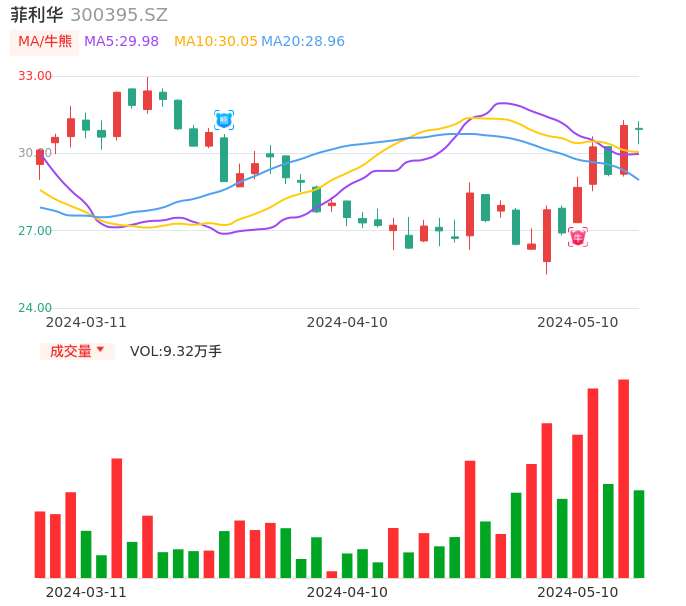Click the 2024-03-11 date label under volume chart
The width and height of the screenshot is (686, 606).
tap(86, 591)
